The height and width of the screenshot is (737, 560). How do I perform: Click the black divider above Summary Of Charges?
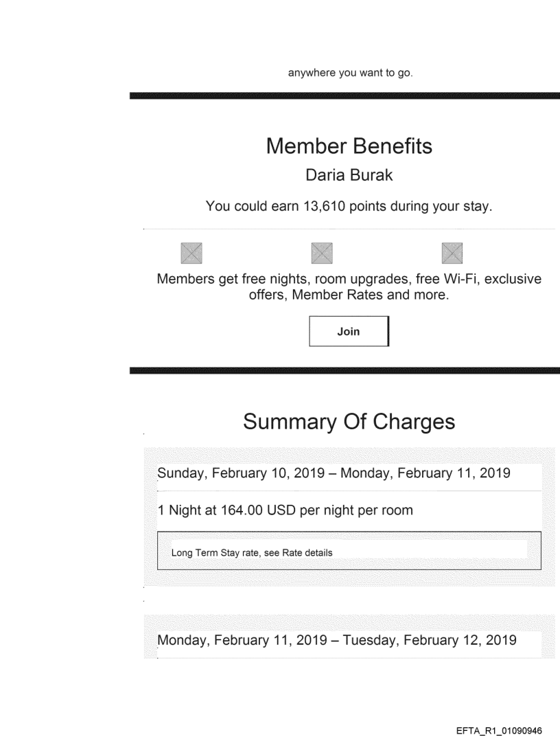tap(345, 370)
